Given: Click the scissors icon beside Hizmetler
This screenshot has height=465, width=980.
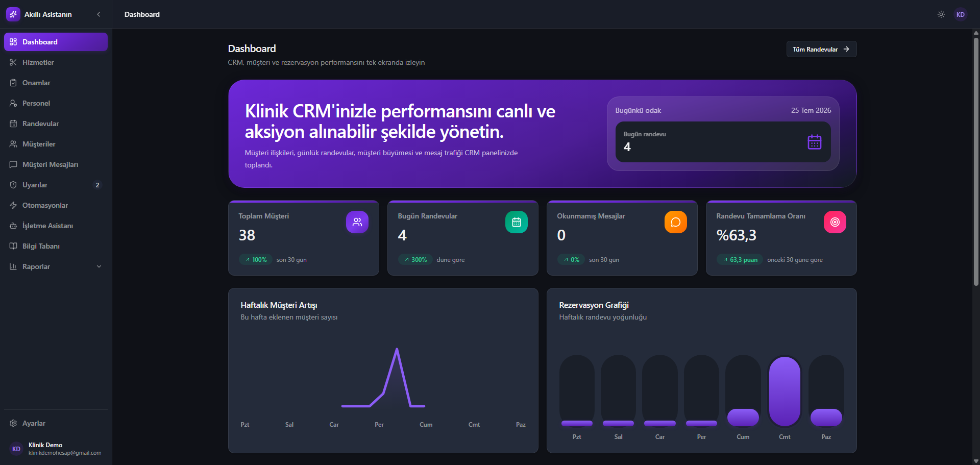Looking at the screenshot, I should 13,62.
